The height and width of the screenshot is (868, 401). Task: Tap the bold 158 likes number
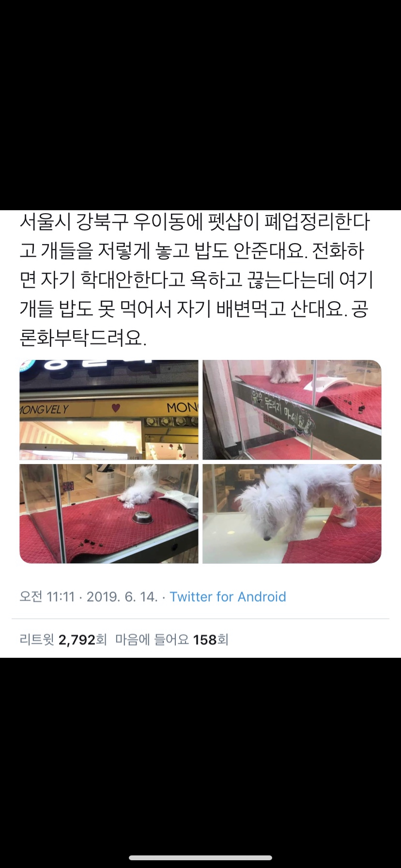(x=204, y=640)
